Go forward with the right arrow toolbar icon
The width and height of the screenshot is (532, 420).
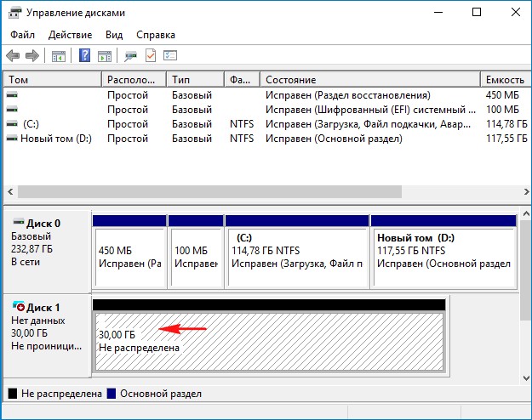(x=32, y=55)
